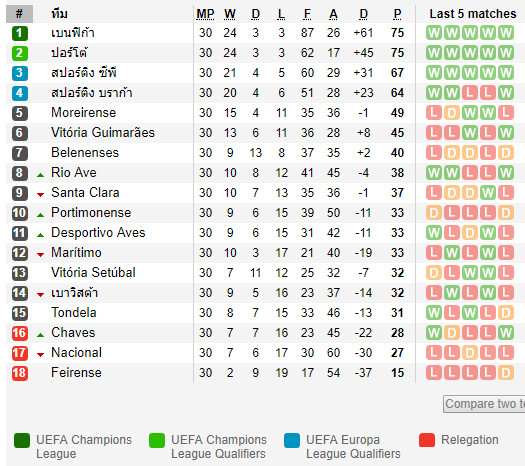The image size is (525, 466).
Task: Click the Compare two teams button
Action: (484, 404)
